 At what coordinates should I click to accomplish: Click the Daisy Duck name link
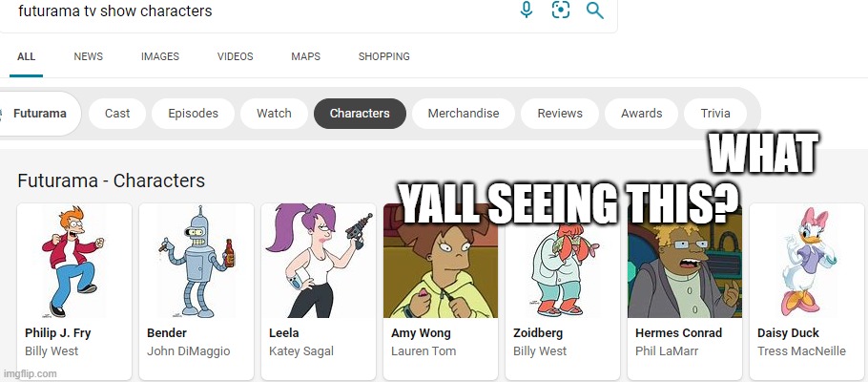tap(788, 333)
